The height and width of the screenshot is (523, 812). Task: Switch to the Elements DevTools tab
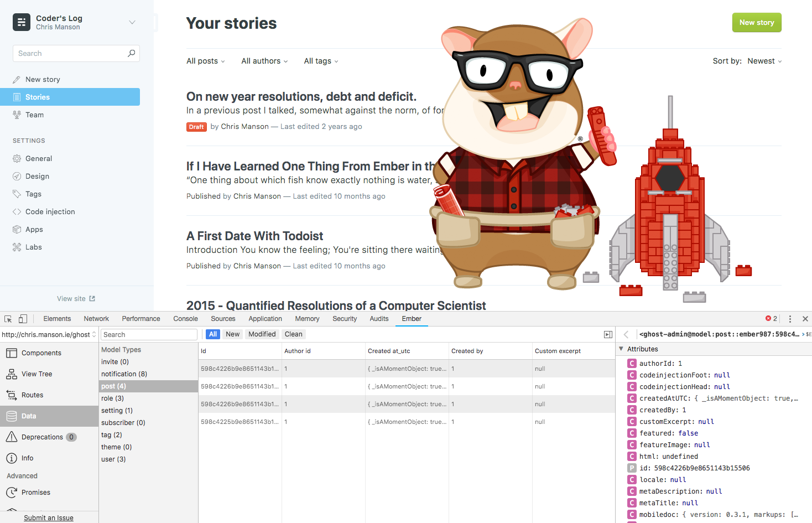(x=57, y=319)
